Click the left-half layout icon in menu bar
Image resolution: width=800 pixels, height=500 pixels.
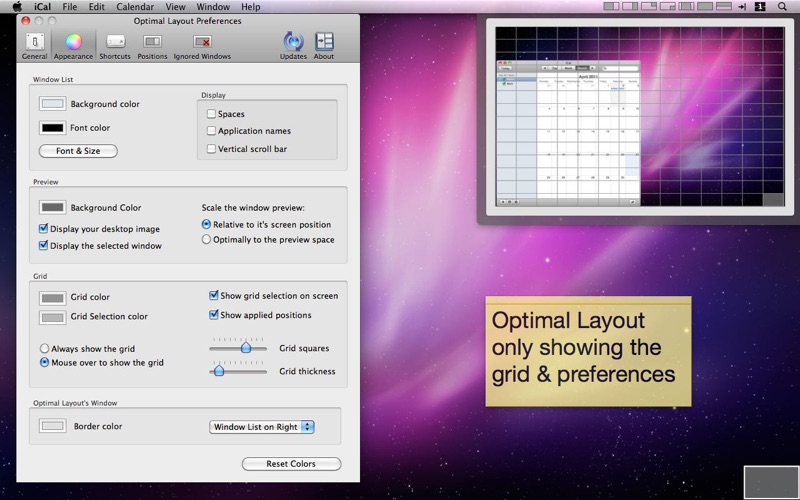coord(611,7)
